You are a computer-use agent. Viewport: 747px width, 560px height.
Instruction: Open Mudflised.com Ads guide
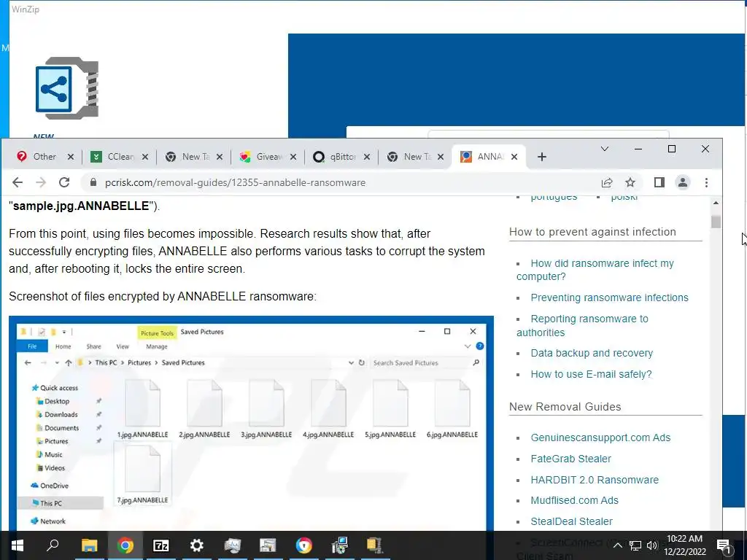[x=575, y=500]
